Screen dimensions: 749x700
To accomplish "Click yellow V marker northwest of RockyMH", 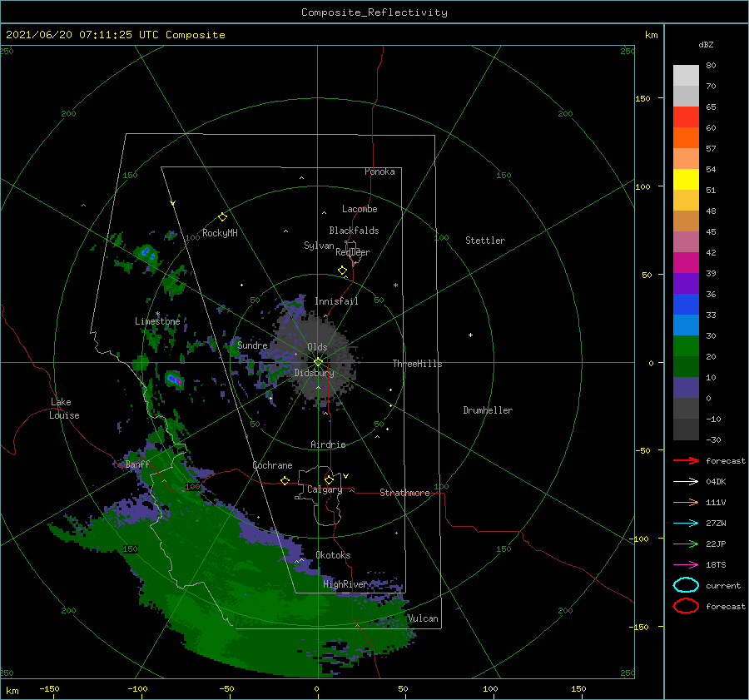I will [x=173, y=203].
